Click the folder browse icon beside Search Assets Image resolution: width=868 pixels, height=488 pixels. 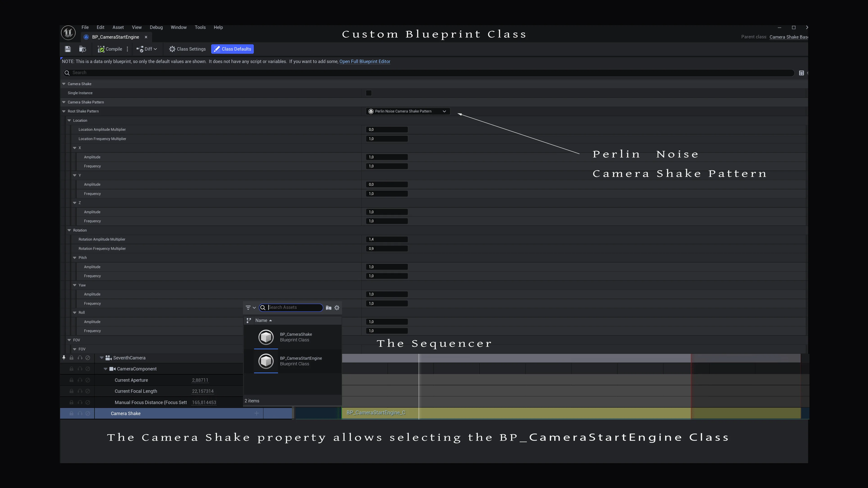(328, 307)
